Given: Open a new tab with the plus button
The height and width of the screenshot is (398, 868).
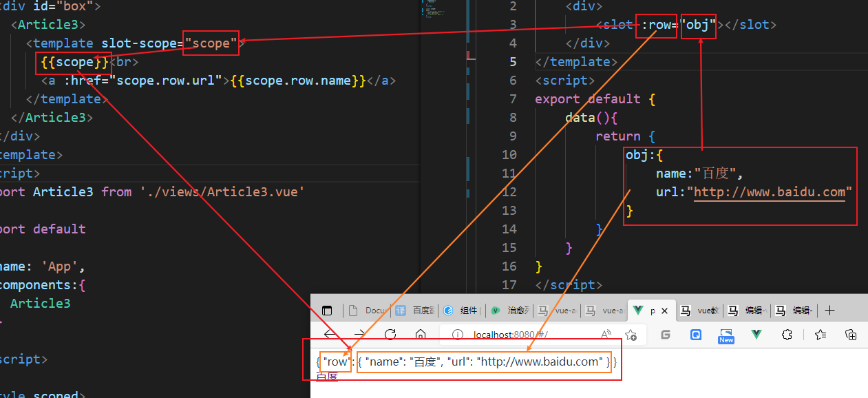Looking at the screenshot, I should click(x=830, y=310).
